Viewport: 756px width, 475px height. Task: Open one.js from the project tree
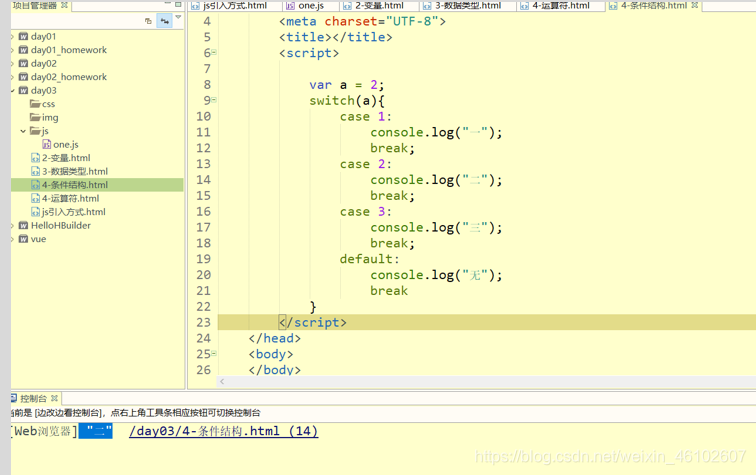pos(66,144)
